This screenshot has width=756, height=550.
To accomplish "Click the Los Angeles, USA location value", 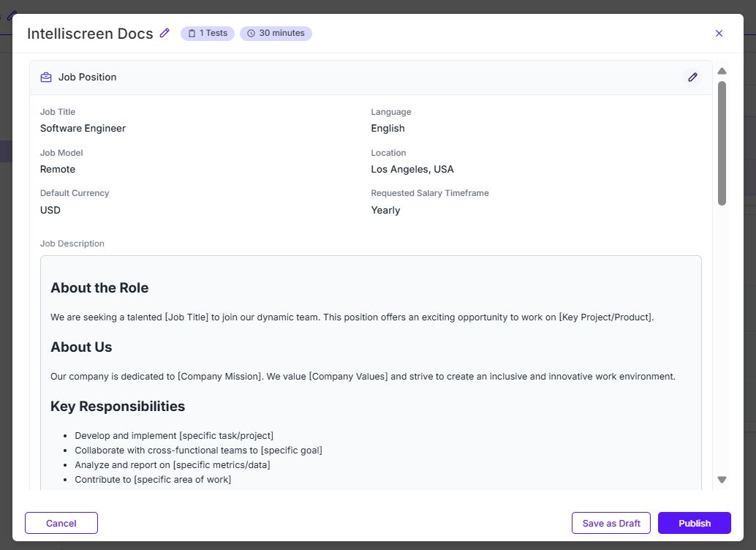I will coord(412,170).
